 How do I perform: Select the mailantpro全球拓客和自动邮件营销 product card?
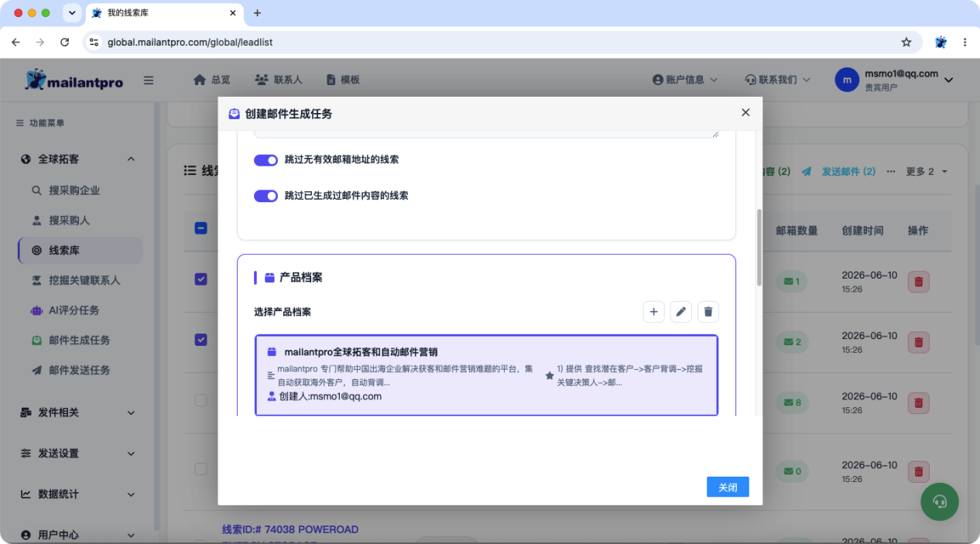[x=486, y=375]
